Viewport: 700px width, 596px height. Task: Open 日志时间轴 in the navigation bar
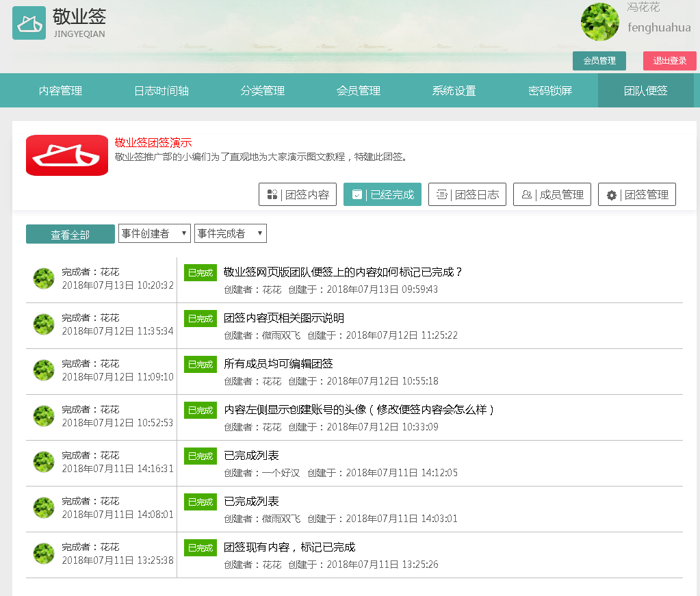click(x=161, y=90)
